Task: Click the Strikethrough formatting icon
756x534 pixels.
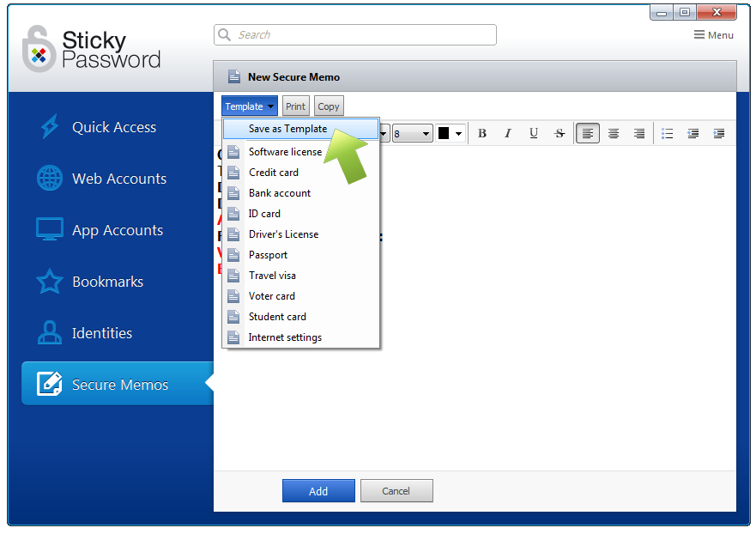Action: (x=559, y=134)
